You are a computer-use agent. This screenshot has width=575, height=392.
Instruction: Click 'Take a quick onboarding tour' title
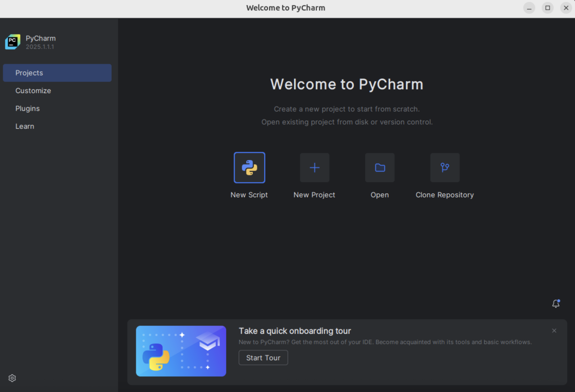tap(295, 331)
